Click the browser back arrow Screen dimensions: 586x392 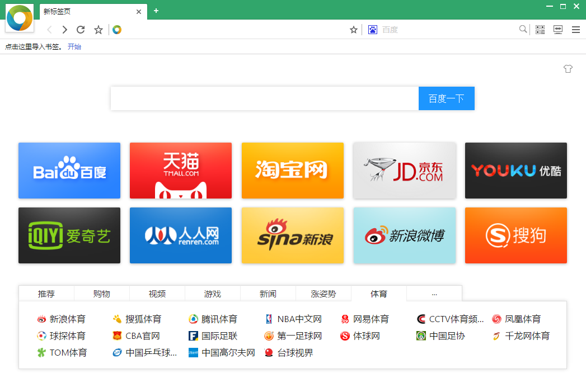tap(49, 30)
